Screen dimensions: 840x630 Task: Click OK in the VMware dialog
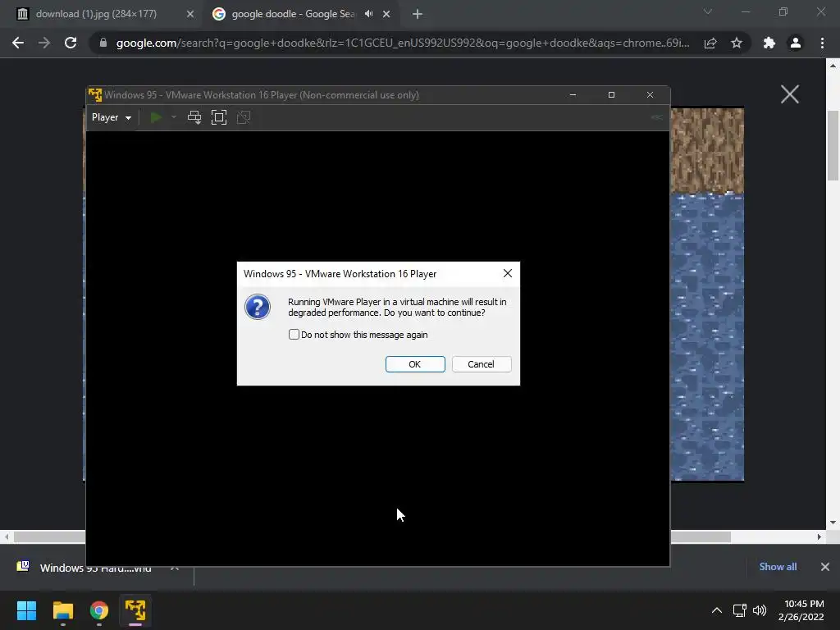click(415, 364)
